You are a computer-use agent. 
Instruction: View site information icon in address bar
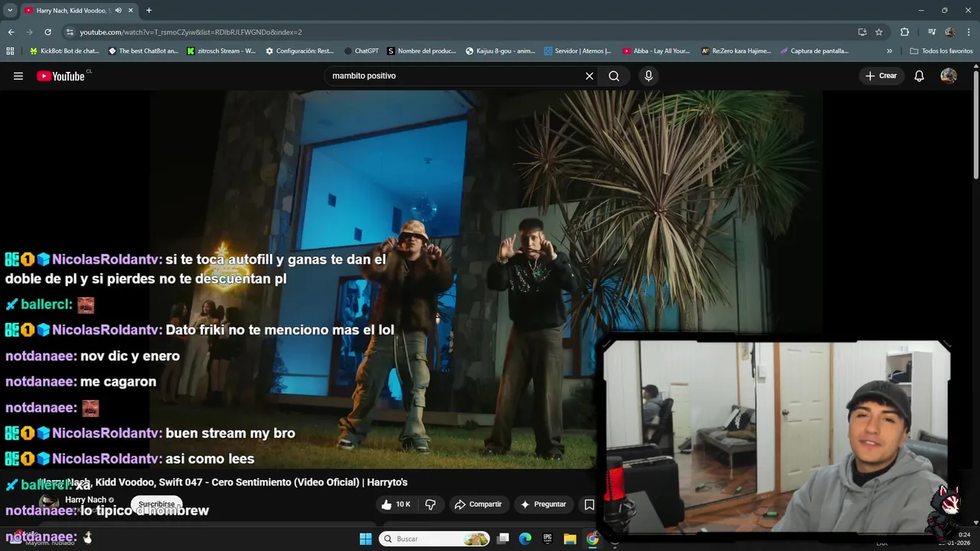[x=70, y=32]
